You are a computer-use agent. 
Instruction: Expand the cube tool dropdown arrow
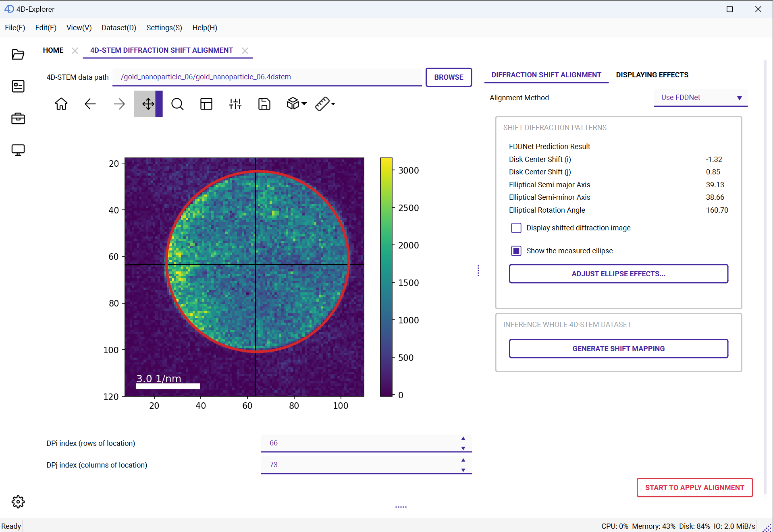(x=304, y=104)
